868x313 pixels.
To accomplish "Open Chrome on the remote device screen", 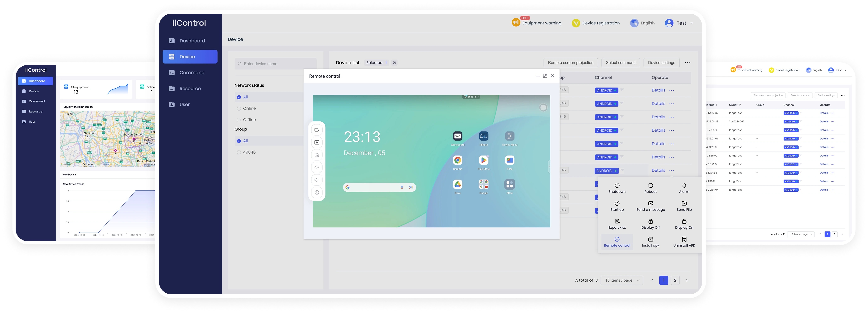I will [457, 160].
